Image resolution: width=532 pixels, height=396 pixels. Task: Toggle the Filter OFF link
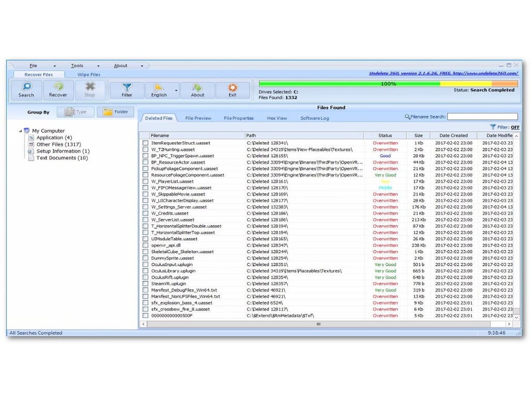coord(515,127)
